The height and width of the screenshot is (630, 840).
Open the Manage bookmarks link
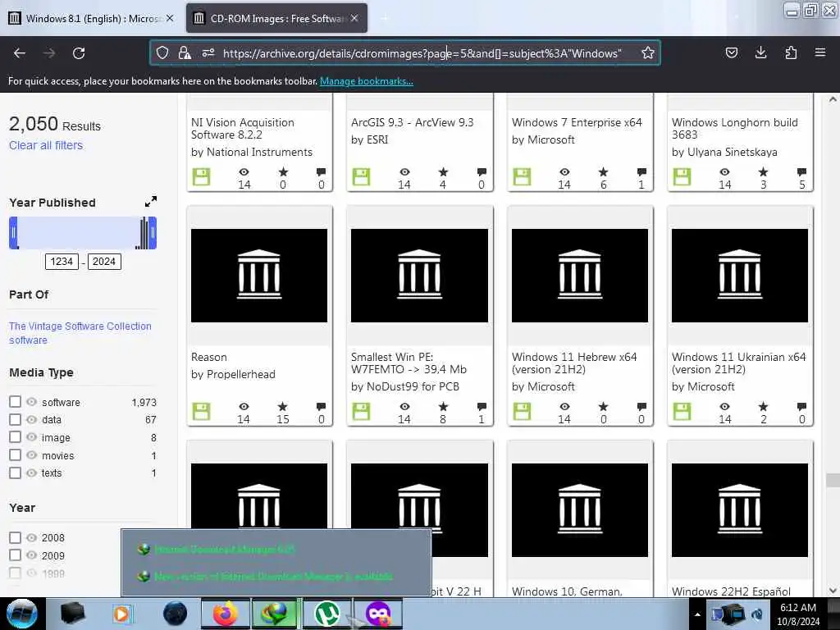click(367, 81)
